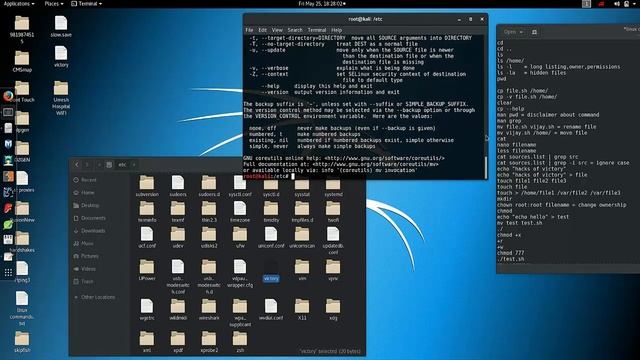Open the terminal's Search menu

pyautogui.click(x=295, y=30)
